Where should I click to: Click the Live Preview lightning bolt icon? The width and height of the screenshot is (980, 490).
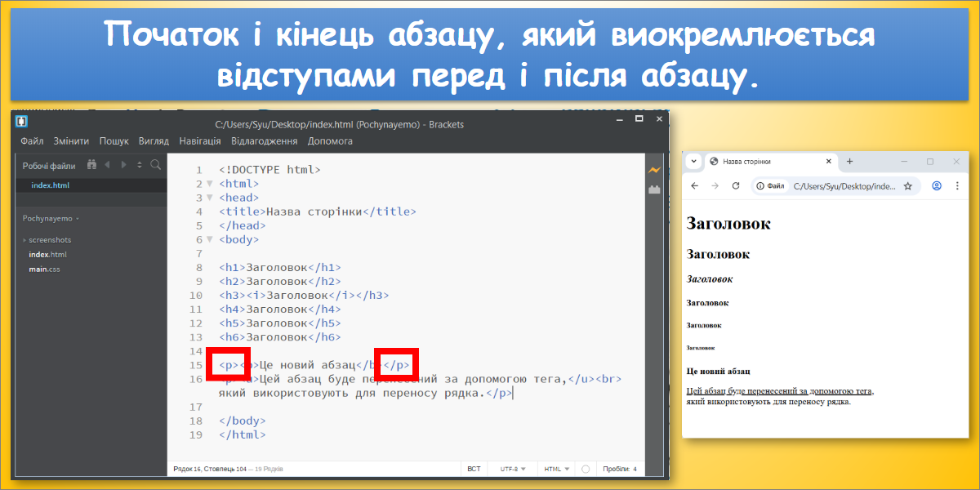654,170
